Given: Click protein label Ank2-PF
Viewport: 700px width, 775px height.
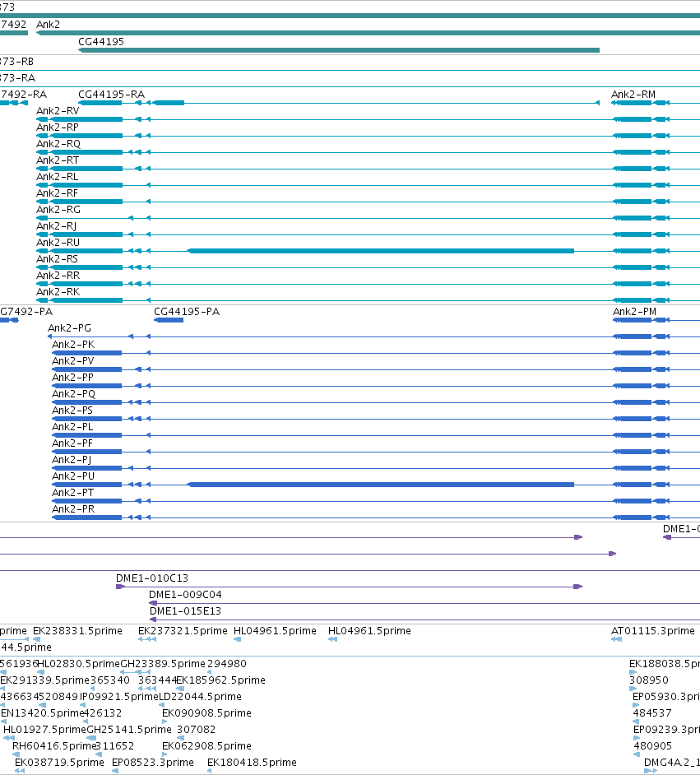Looking at the screenshot, I should pos(72,443).
